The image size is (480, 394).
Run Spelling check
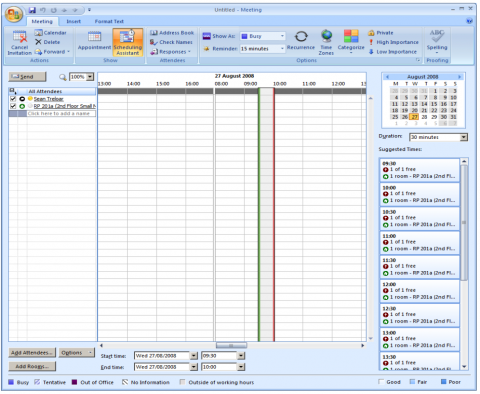click(x=437, y=42)
